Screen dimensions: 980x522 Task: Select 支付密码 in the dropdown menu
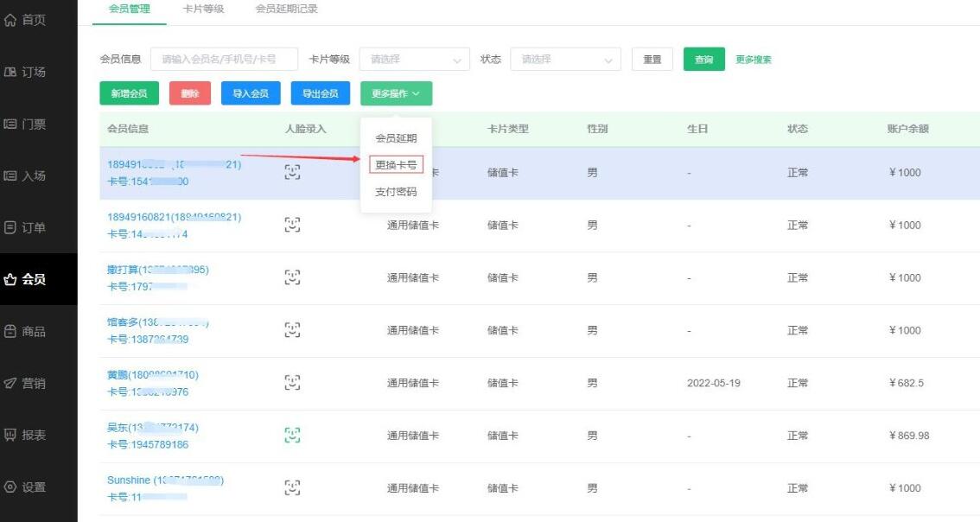coord(396,192)
